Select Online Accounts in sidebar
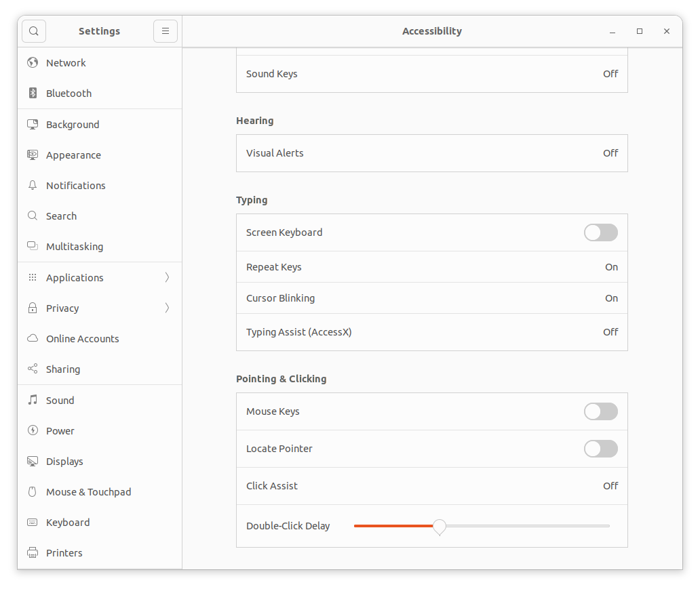Image resolution: width=700 pixels, height=589 pixels. [x=83, y=339]
